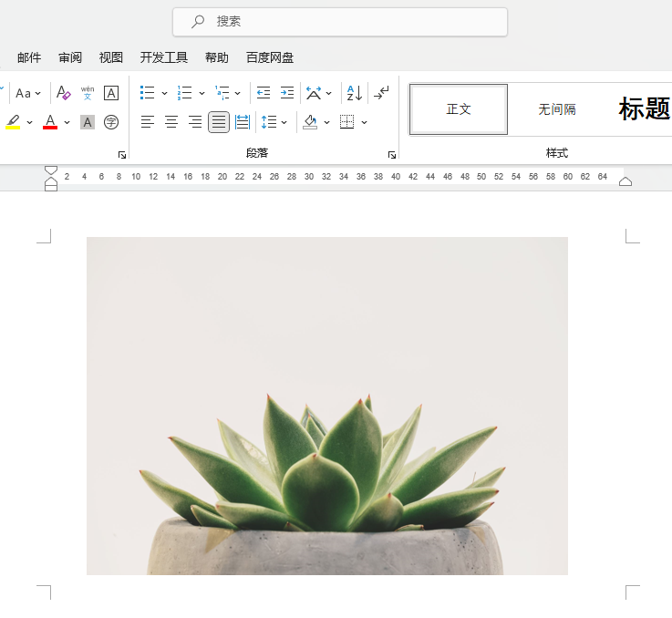This screenshot has height=618, width=672.
Task: Apply bullet list
Action: point(147,93)
